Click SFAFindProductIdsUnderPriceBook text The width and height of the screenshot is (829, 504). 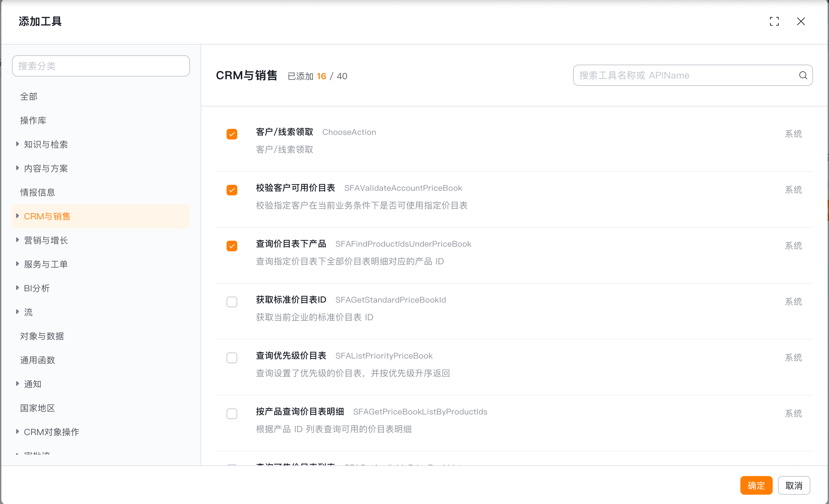(403, 244)
